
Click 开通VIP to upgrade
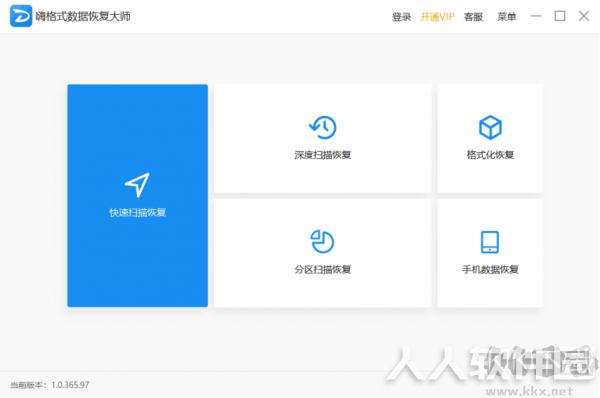437,17
